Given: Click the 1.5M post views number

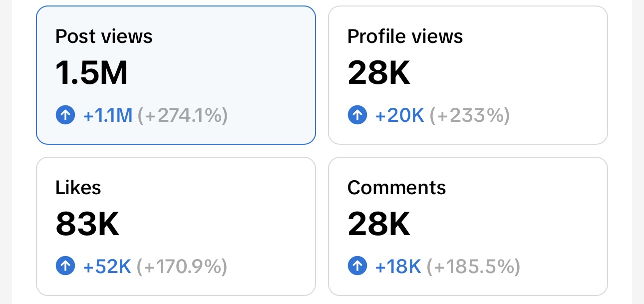Looking at the screenshot, I should 92,73.
